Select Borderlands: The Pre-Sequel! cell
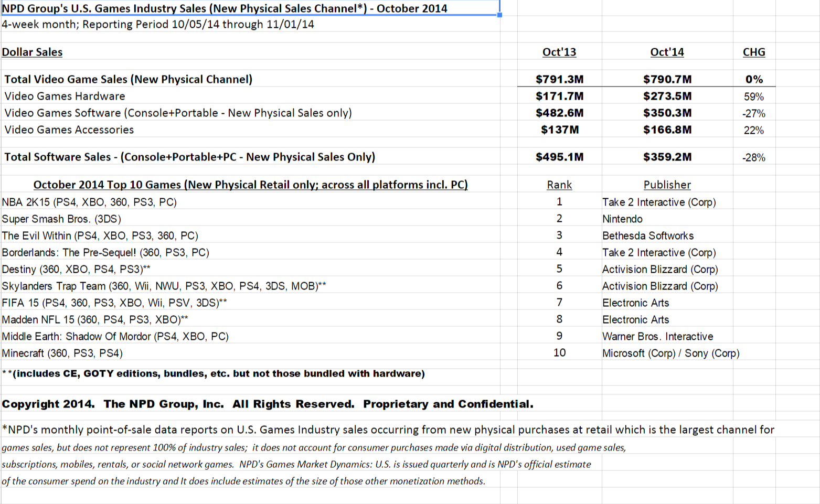Image resolution: width=820 pixels, height=504 pixels. tap(105, 252)
